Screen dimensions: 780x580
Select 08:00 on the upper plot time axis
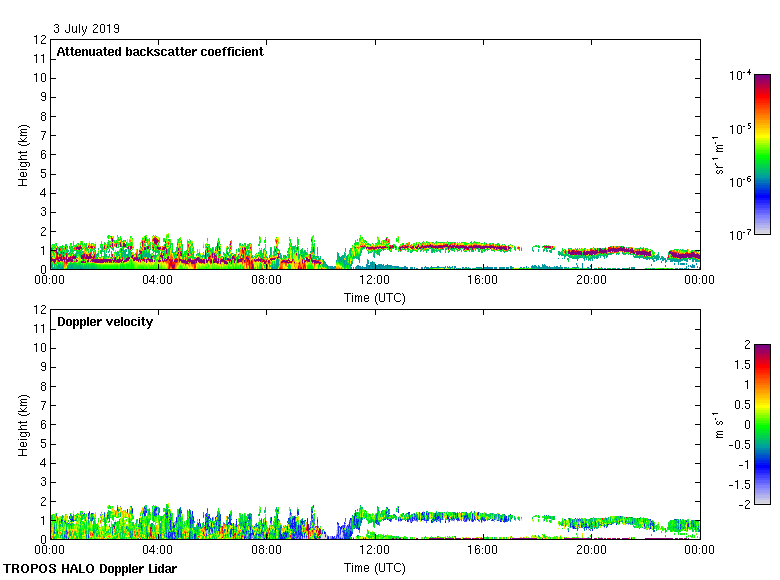click(266, 281)
